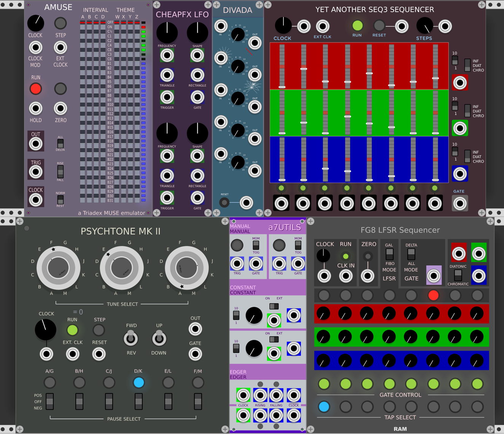Flip the DELTA/ALL gate mode switch on FG8
Screen dimensions: 504x434
(411, 254)
